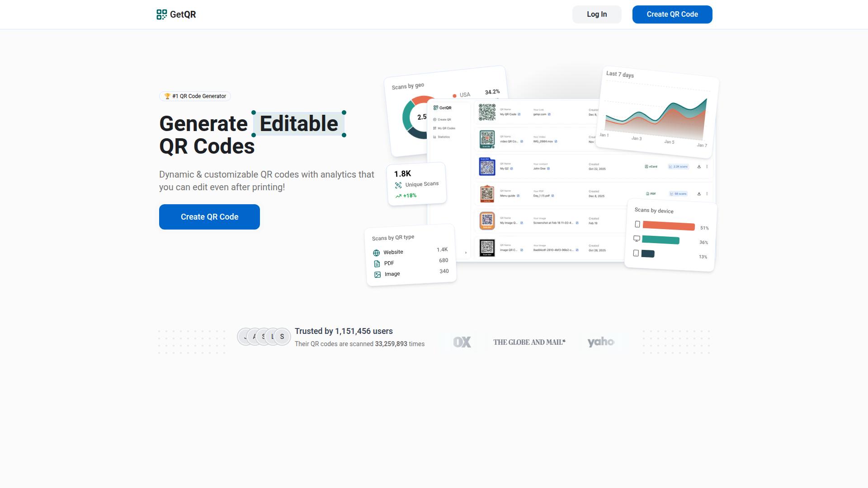868x488 pixels.
Task: Click the blue "Create QR Code" hero button
Action: (x=209, y=217)
